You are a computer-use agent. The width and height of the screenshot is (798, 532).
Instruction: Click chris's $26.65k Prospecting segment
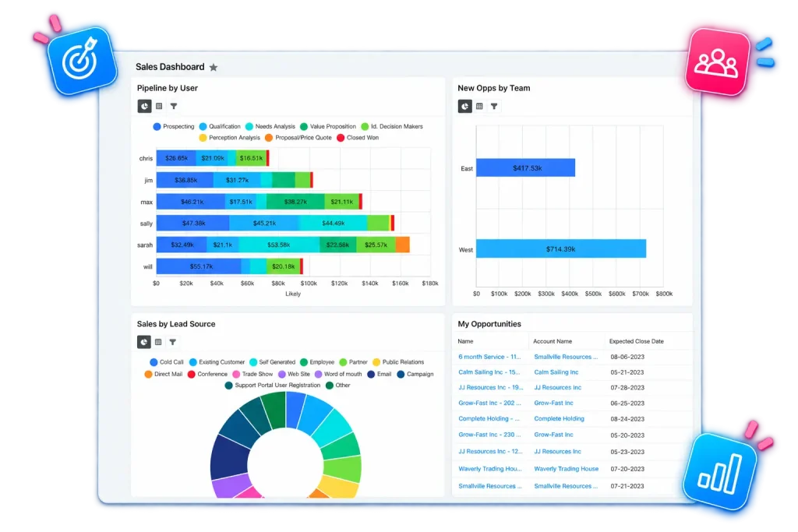(x=176, y=158)
